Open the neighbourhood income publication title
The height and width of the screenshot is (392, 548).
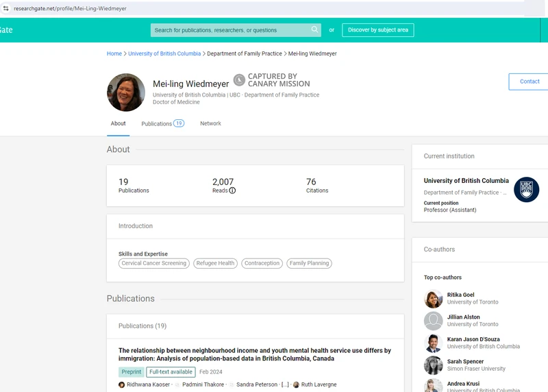(254, 354)
